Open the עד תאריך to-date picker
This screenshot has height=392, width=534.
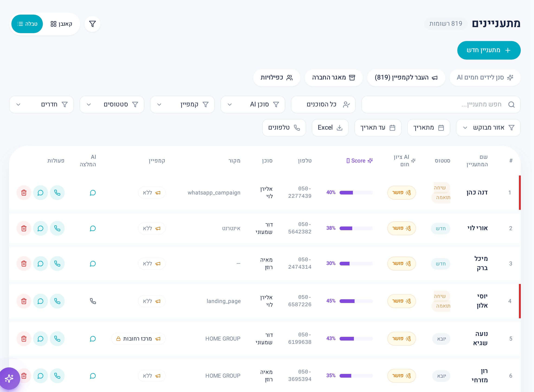coord(378,128)
